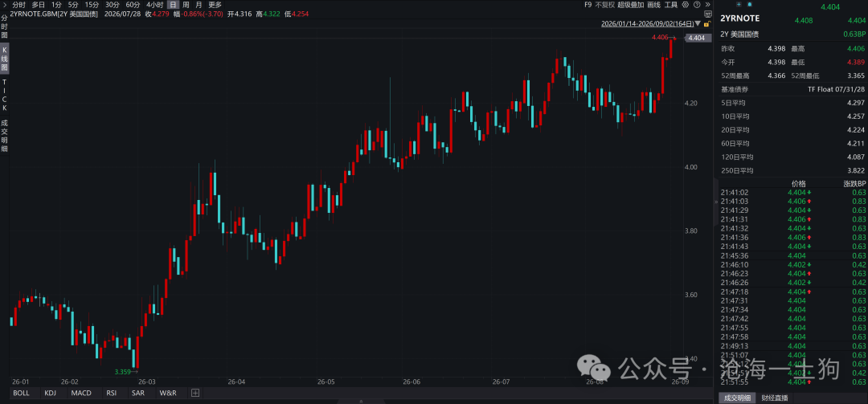Viewport: 868px width, 404px height.
Task: Expand the left panel arrow at top-left
Action: tap(5, 5)
